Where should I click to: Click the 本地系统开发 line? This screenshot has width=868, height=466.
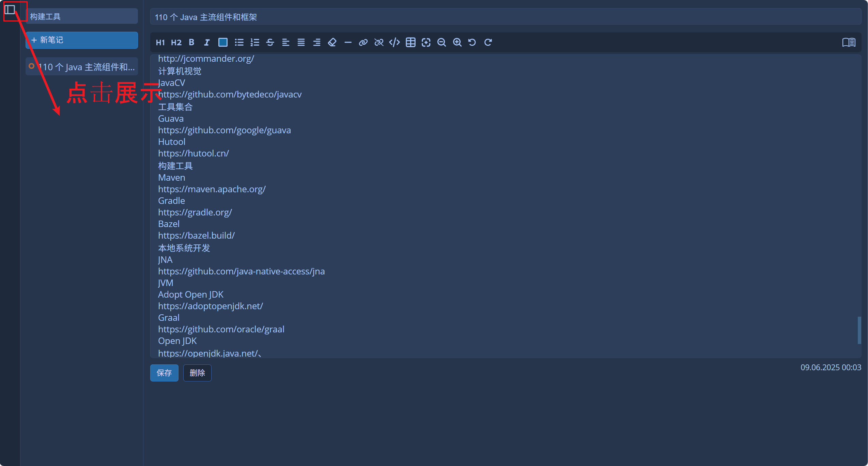pos(184,248)
